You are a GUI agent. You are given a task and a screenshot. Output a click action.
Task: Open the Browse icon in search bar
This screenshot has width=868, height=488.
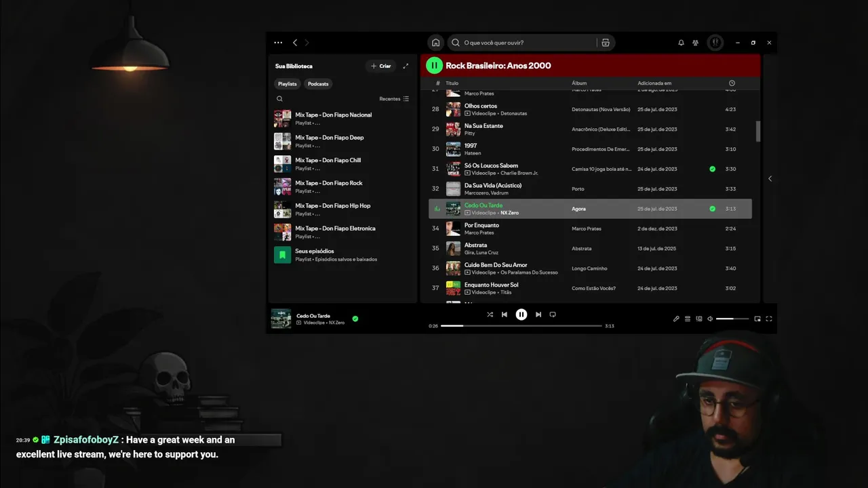pos(606,43)
